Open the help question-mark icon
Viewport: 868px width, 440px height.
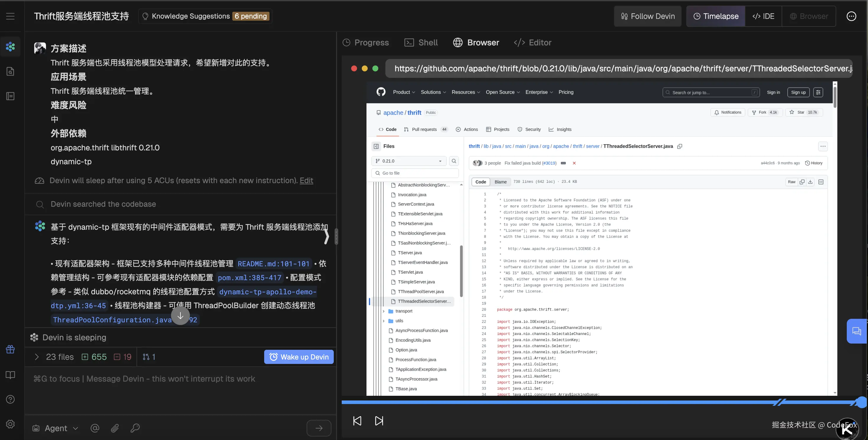click(10, 399)
